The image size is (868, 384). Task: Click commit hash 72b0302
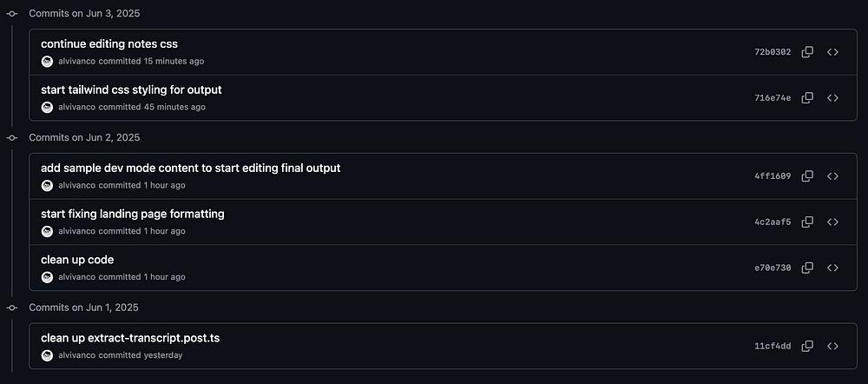point(773,52)
